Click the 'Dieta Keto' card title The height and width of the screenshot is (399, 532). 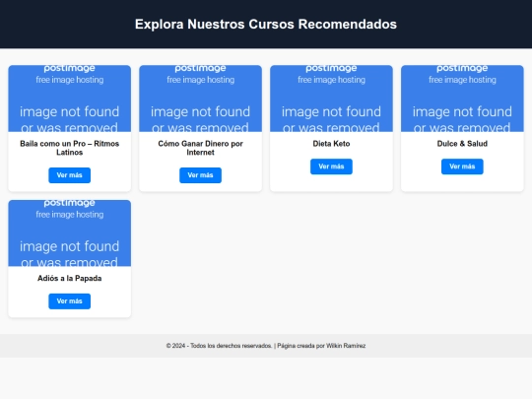coord(331,144)
